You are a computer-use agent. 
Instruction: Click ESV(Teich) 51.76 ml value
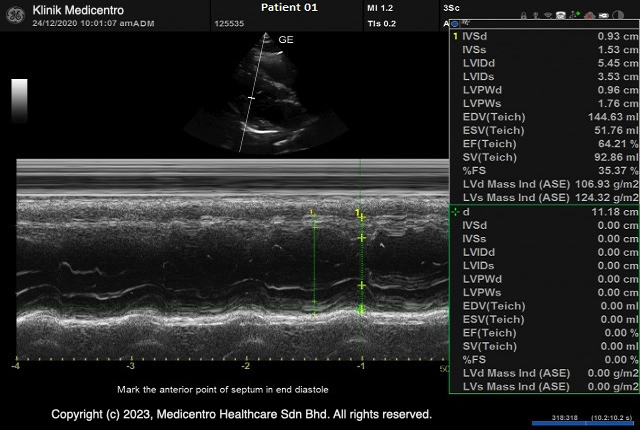click(x=616, y=130)
